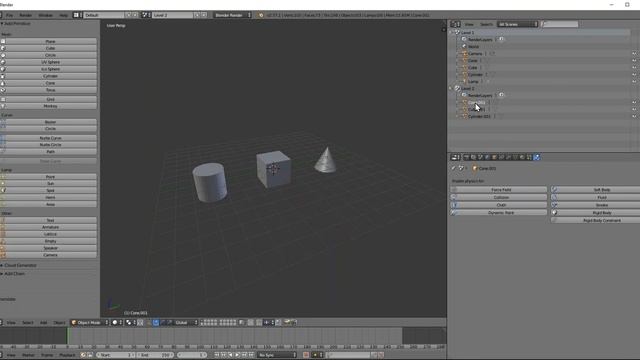
Task: Open the Playback menu in timeline
Action: tap(67, 355)
